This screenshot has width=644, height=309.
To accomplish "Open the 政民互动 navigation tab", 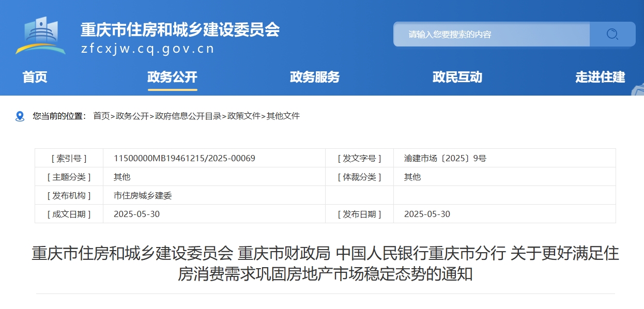I will pos(457,77).
